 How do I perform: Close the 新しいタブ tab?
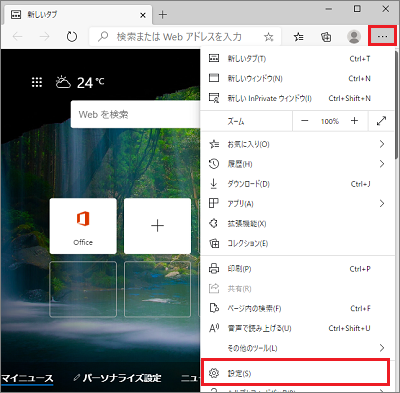pos(143,15)
